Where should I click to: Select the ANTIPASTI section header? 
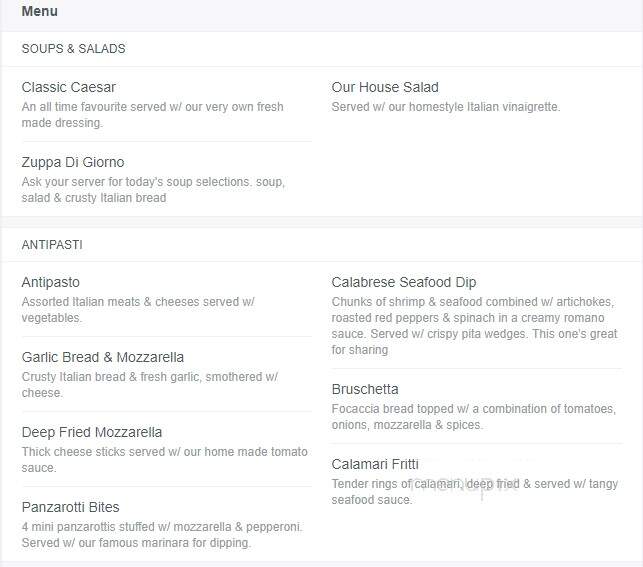click(52, 245)
